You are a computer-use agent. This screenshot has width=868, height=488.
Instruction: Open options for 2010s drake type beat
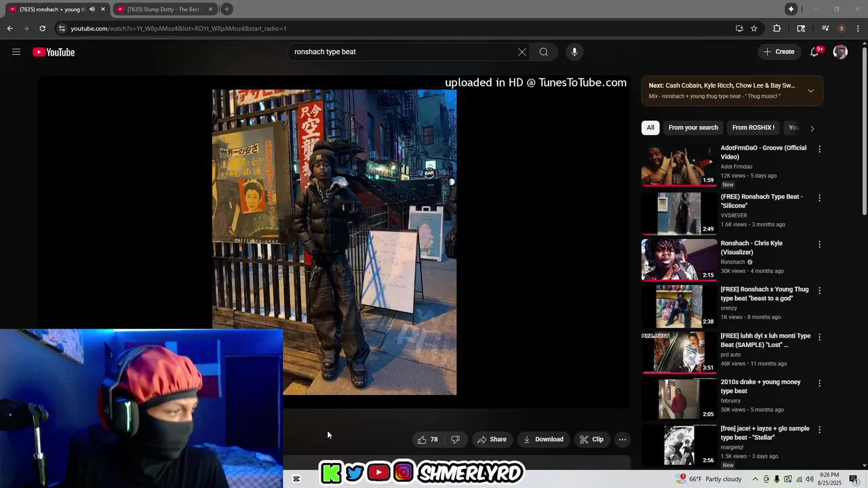coord(819,383)
